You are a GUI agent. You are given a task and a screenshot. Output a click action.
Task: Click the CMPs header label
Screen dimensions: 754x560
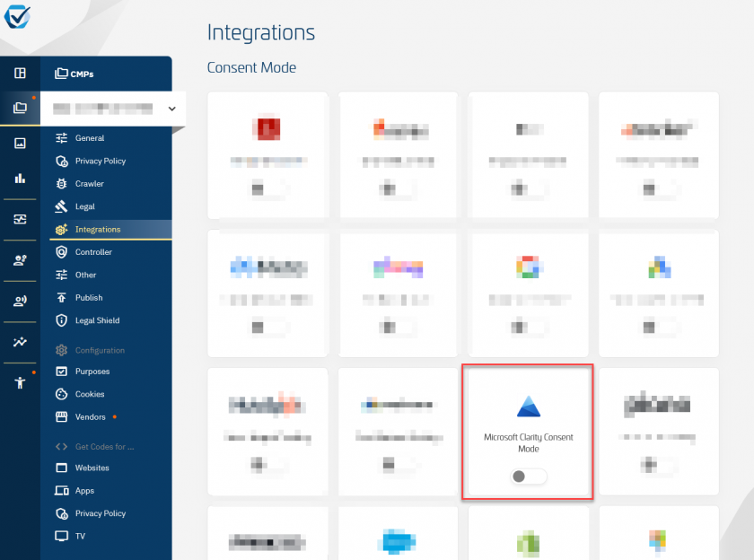pyautogui.click(x=82, y=74)
